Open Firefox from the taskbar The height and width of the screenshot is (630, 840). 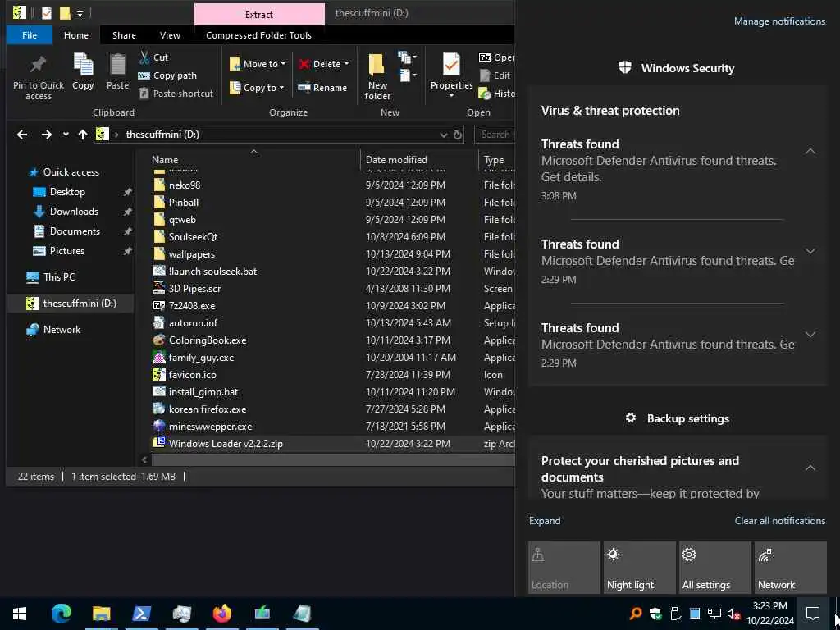221,614
